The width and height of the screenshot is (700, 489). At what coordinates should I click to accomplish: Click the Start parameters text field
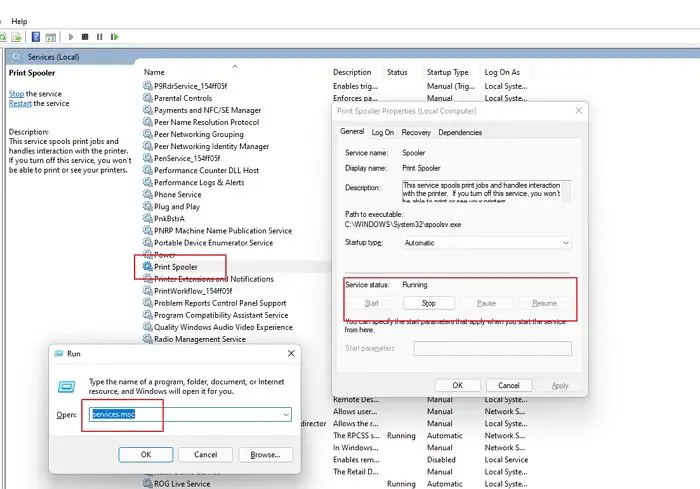point(492,348)
